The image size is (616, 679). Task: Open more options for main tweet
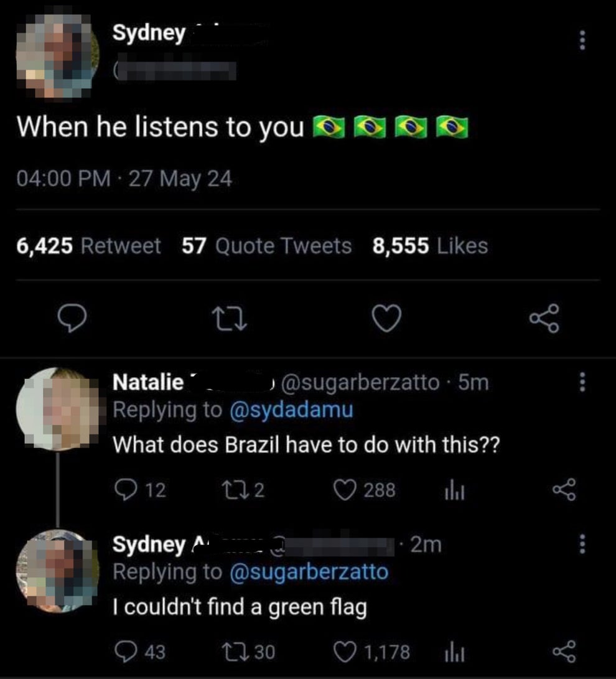click(x=582, y=41)
